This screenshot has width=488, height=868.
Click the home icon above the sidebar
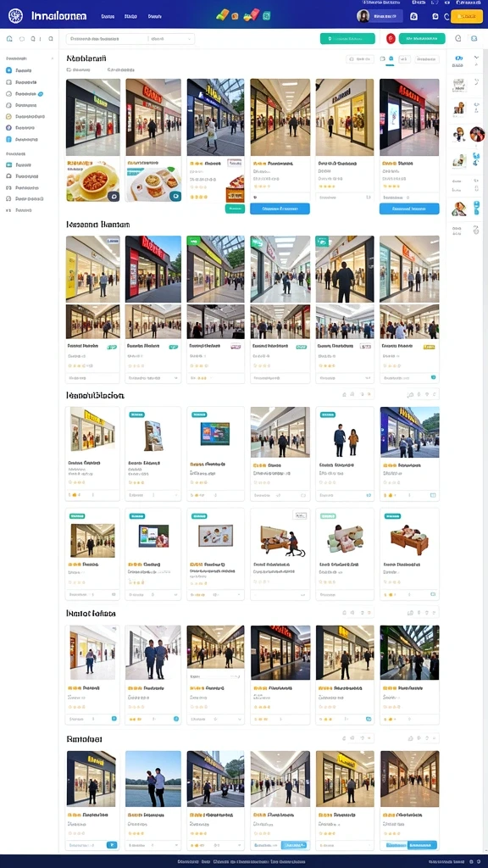point(8,39)
